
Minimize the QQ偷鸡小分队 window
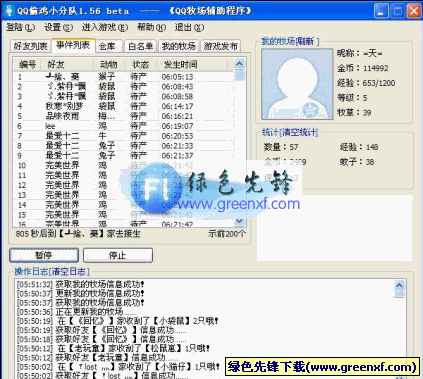tap(381, 11)
